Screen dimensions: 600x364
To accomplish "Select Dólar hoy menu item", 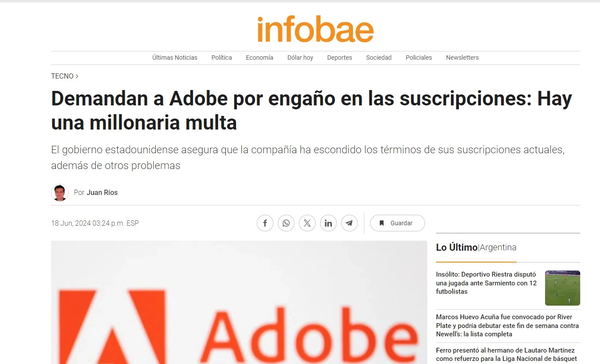I will click(x=300, y=58).
